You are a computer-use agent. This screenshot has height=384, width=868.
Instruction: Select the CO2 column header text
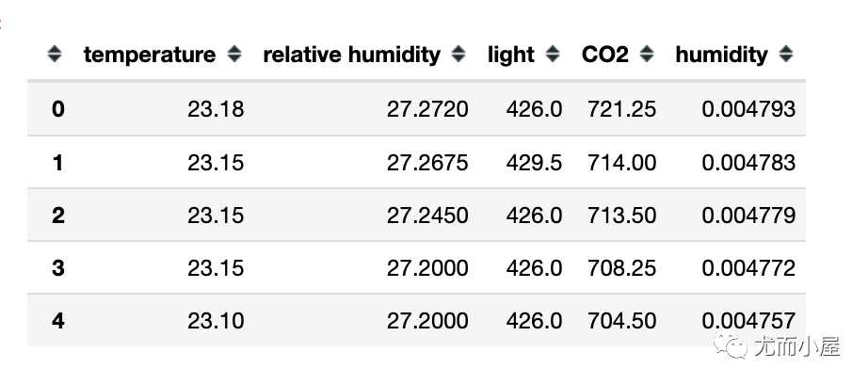click(605, 55)
